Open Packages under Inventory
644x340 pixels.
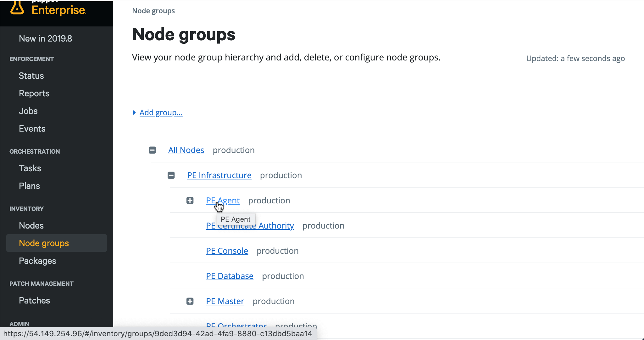37,261
